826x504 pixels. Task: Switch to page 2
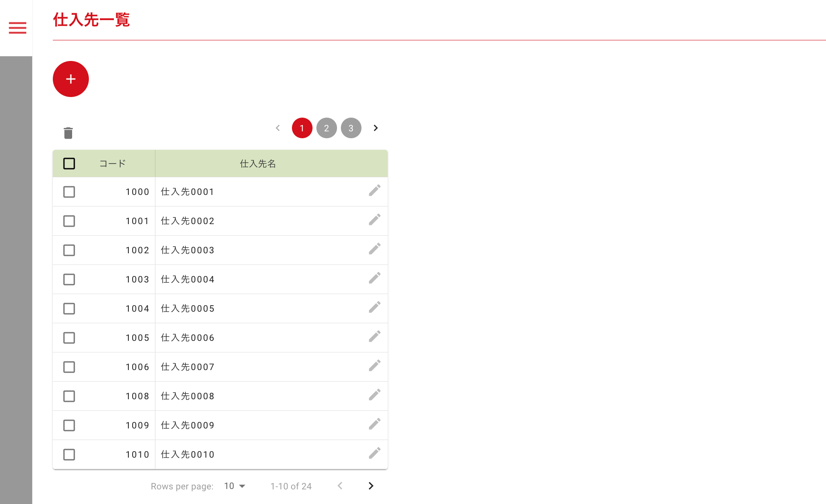pyautogui.click(x=327, y=128)
